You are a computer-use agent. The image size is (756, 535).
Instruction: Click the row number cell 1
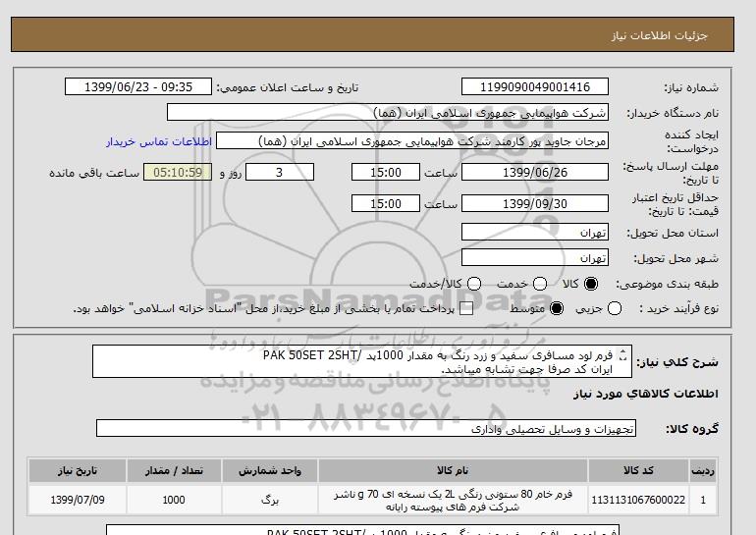(703, 501)
